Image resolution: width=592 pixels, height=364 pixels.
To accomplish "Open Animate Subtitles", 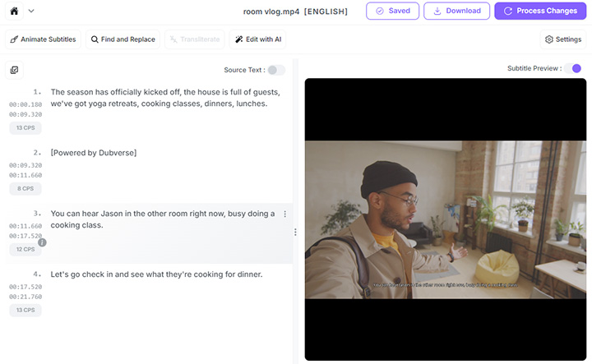I will click(x=43, y=39).
